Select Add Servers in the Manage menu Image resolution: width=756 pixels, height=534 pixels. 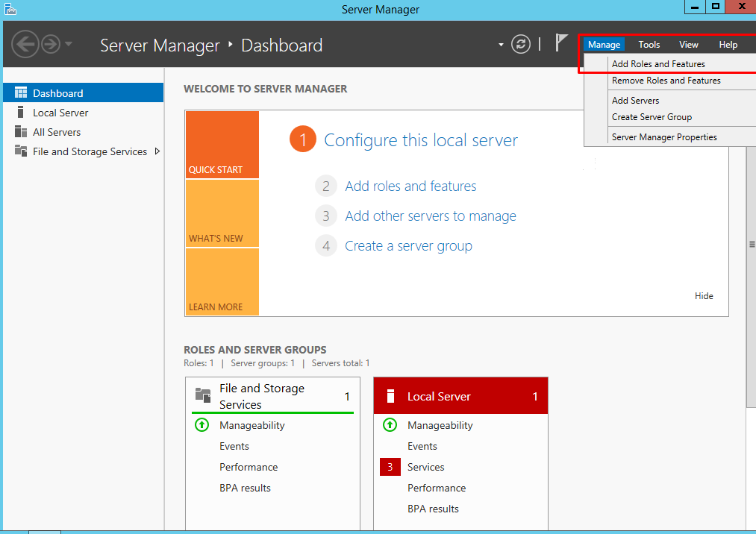point(670,101)
